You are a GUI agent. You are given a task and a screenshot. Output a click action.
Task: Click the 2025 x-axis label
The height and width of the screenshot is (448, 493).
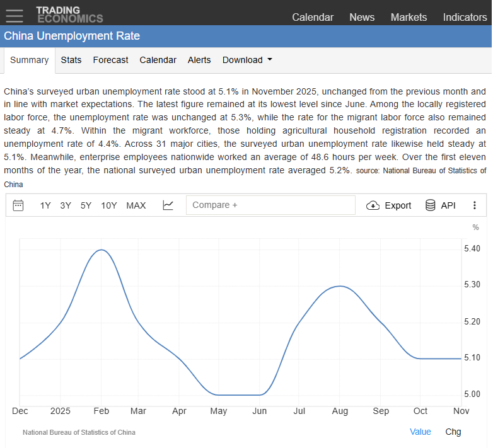[61, 411]
